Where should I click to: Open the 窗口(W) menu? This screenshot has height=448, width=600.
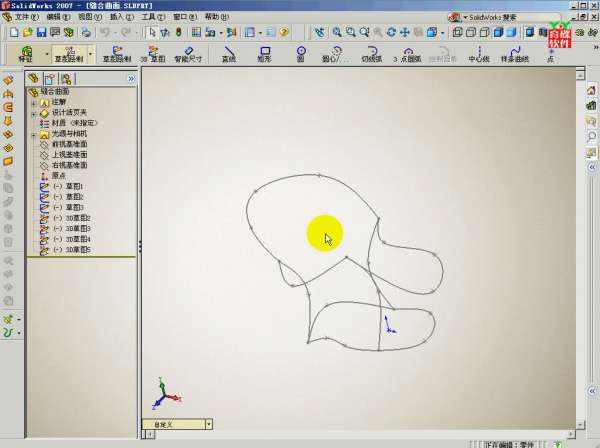[185, 17]
